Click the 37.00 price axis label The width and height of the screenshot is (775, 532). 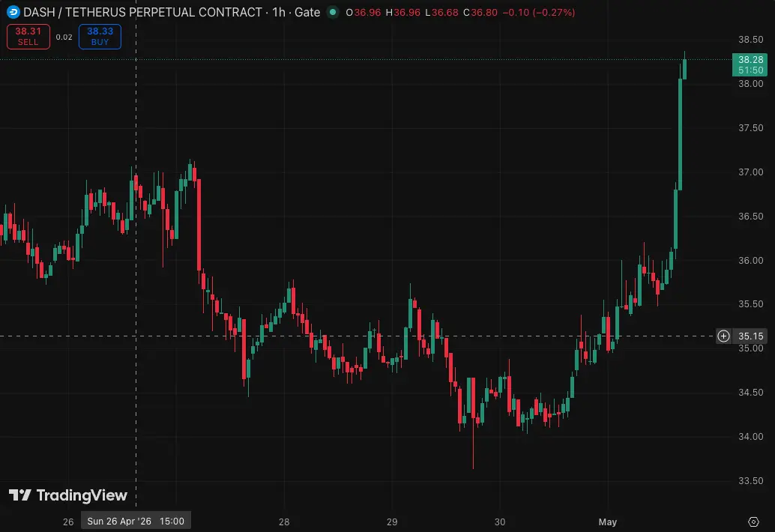(x=750, y=172)
